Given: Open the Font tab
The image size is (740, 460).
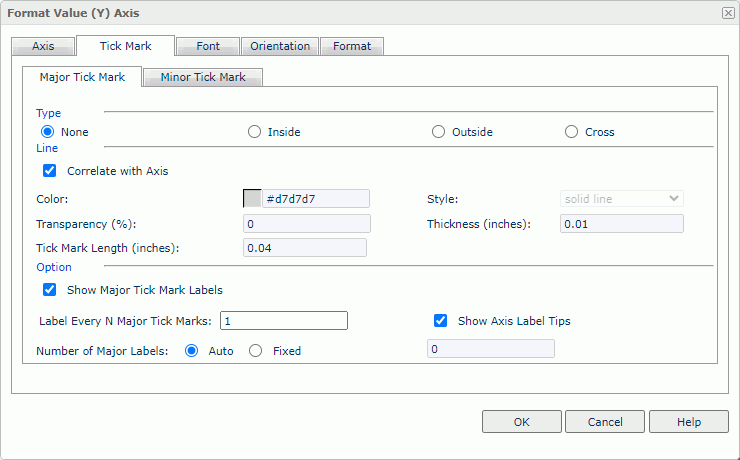Looking at the screenshot, I should 208,46.
